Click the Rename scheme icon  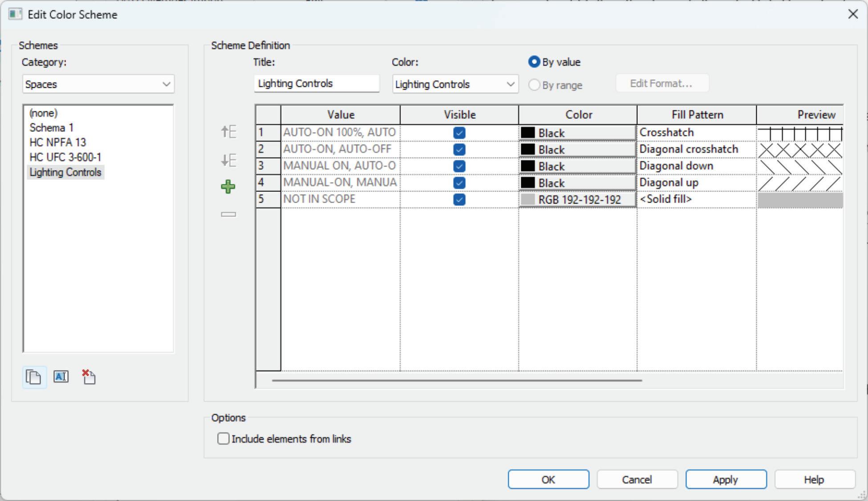pos(61,377)
